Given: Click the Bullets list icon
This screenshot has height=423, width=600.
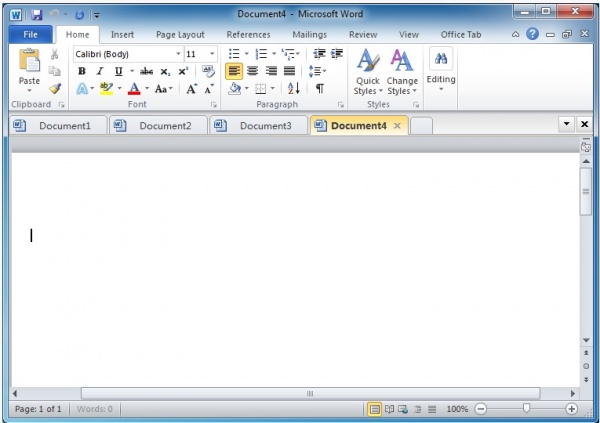Looking at the screenshot, I should [x=234, y=54].
